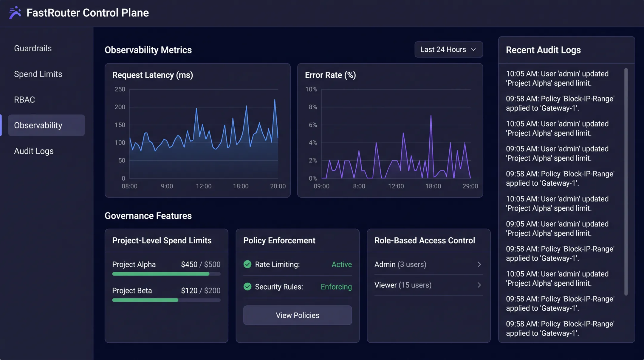Click the Security Rules label
This screenshot has height=360, width=644.
pos(279,287)
